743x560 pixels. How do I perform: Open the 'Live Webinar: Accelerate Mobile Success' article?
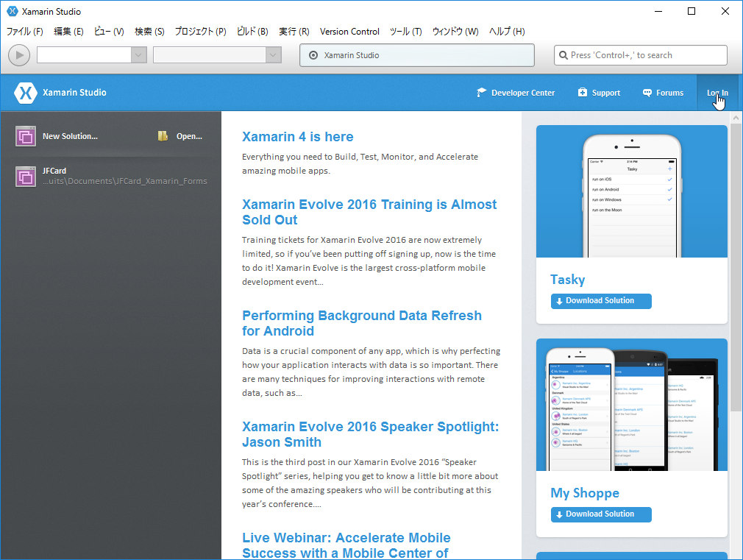[346, 545]
